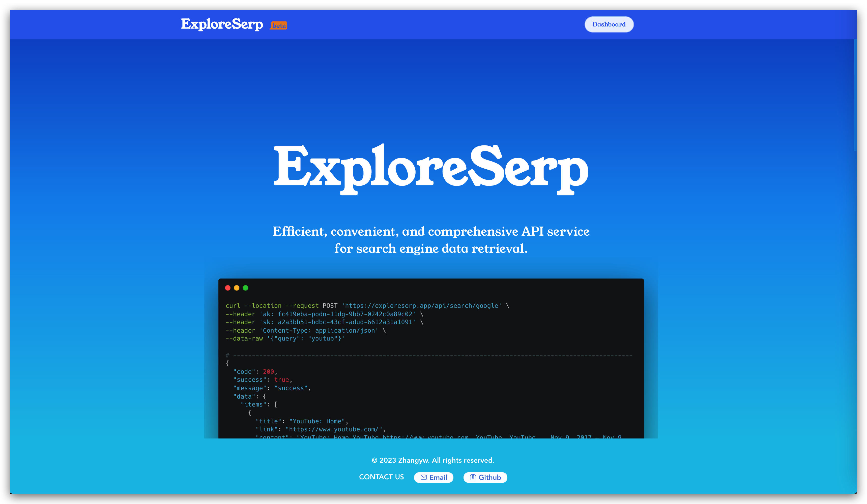Viewport: 867px width, 504px height.
Task: Click the ExploreSerp header logo
Action: (222, 24)
